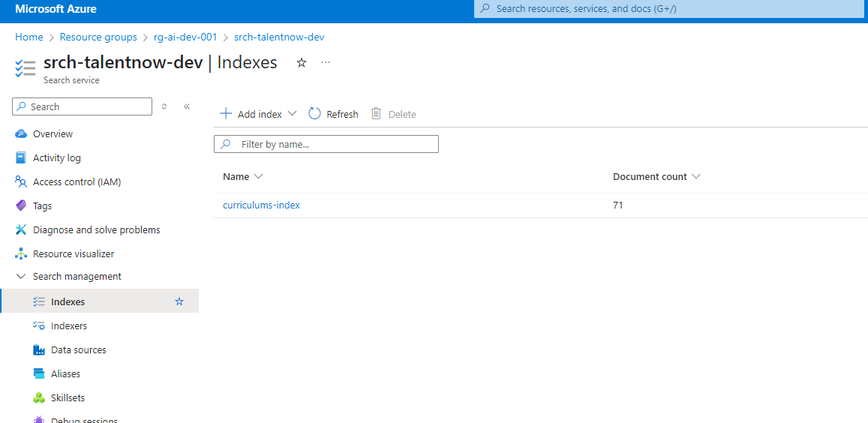Click the Debug sessions bug icon
Image resolution: width=868 pixels, height=423 pixels.
[39, 420]
